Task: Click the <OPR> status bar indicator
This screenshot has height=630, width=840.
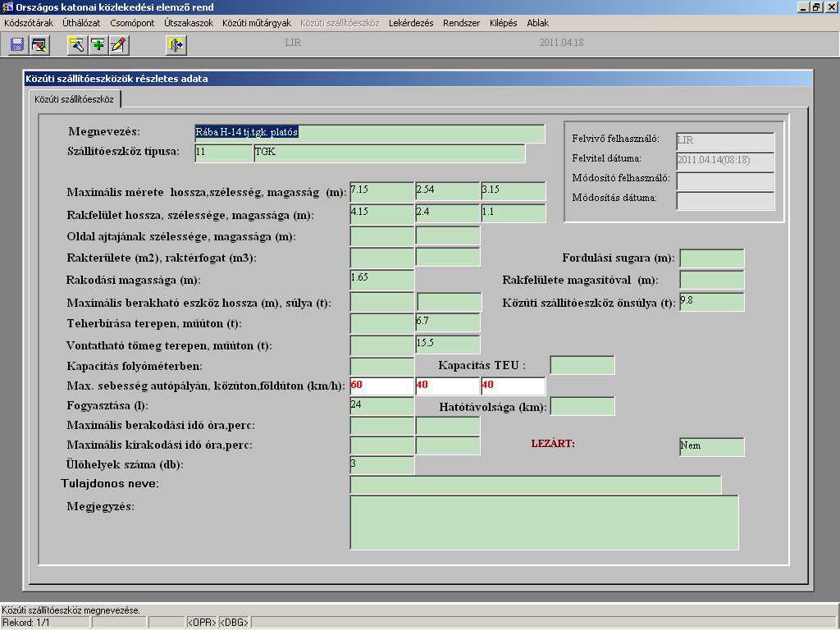Action: pyautogui.click(x=202, y=623)
